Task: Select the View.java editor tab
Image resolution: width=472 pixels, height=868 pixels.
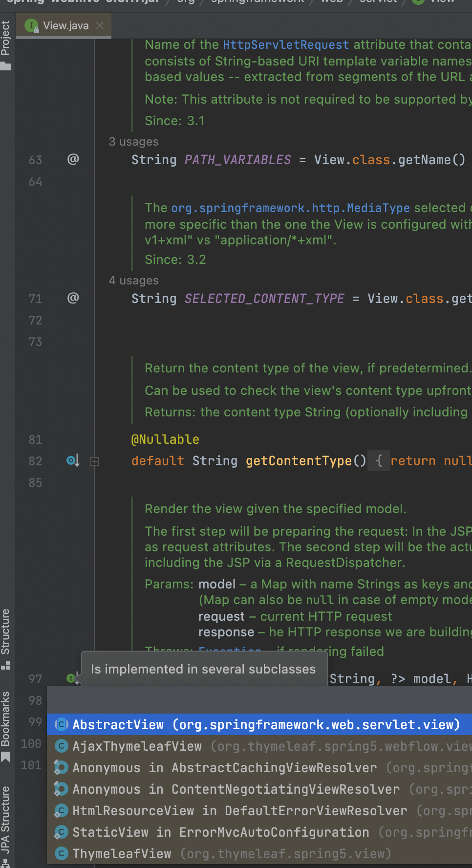Action: (65, 26)
